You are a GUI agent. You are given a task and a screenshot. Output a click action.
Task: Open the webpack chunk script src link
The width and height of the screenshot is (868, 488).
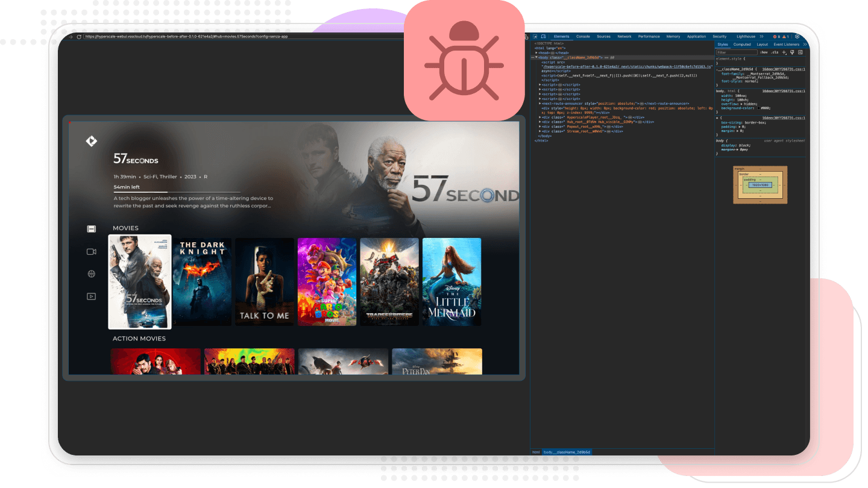pyautogui.click(x=627, y=67)
